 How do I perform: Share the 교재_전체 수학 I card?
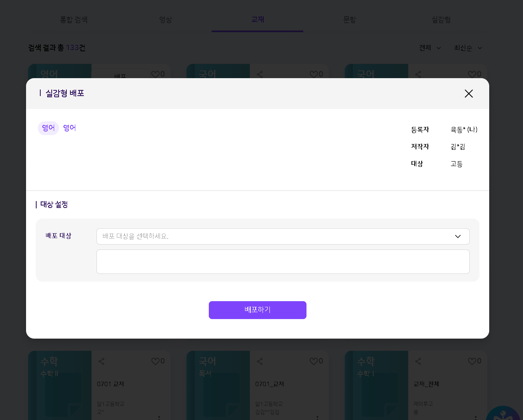pos(418,361)
